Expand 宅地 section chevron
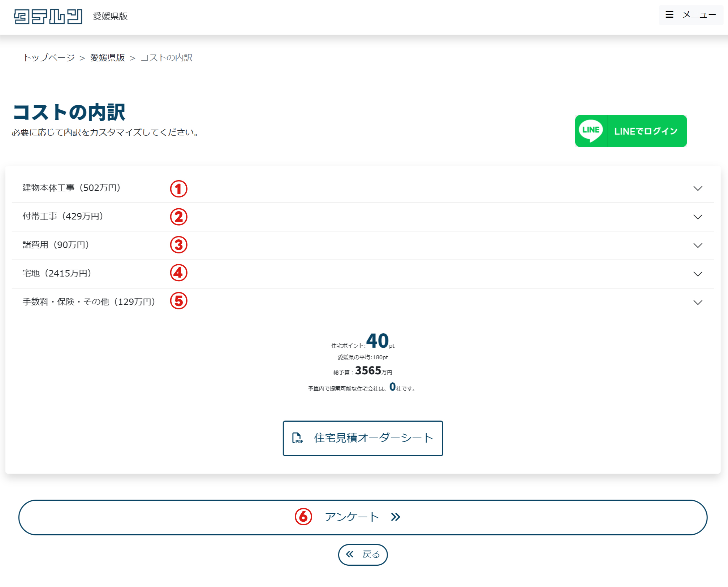728x587 pixels. (x=697, y=274)
